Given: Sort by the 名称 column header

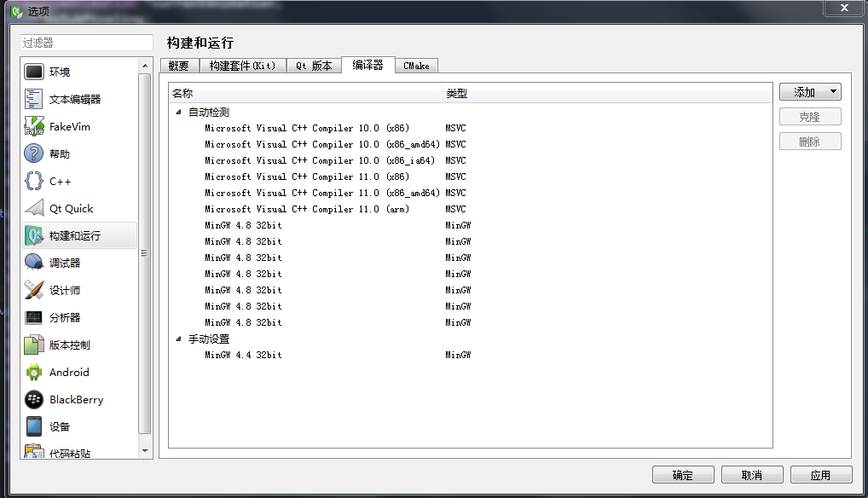Looking at the screenshot, I should (x=305, y=94).
